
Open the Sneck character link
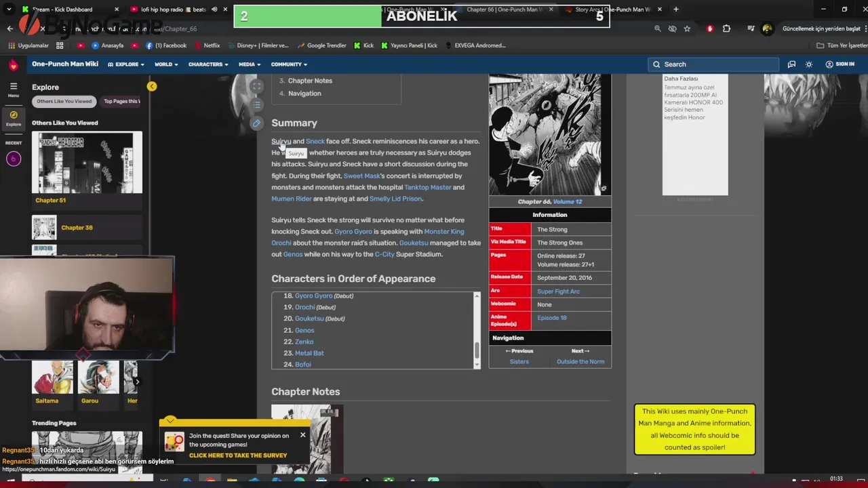315,141
